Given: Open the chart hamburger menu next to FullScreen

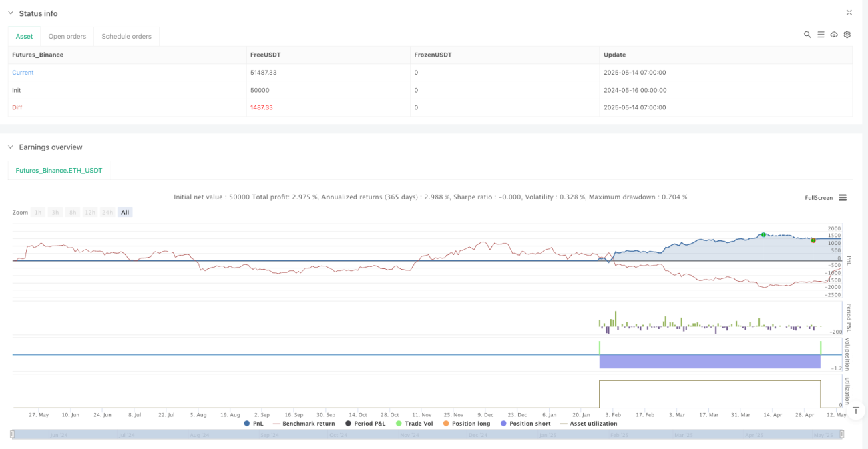Looking at the screenshot, I should 843,197.
